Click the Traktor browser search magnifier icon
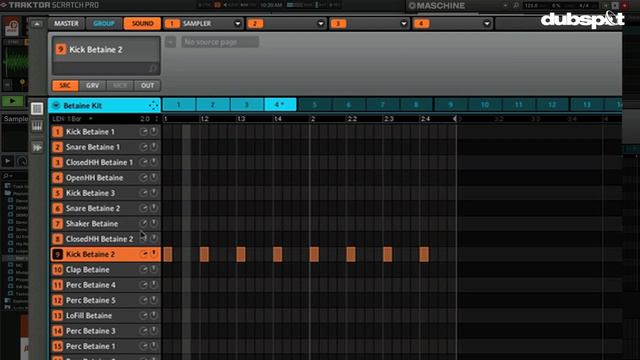The width and height of the screenshot is (640, 360). [x=6, y=176]
